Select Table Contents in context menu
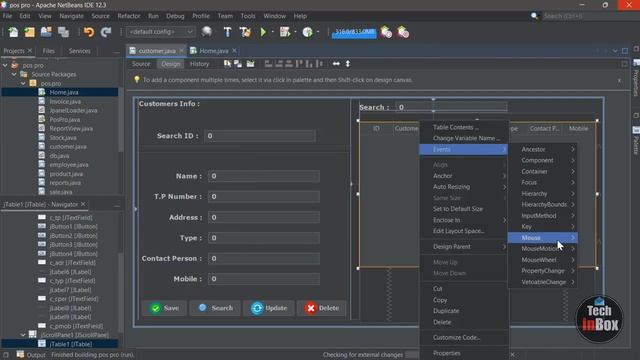 pos(464,127)
